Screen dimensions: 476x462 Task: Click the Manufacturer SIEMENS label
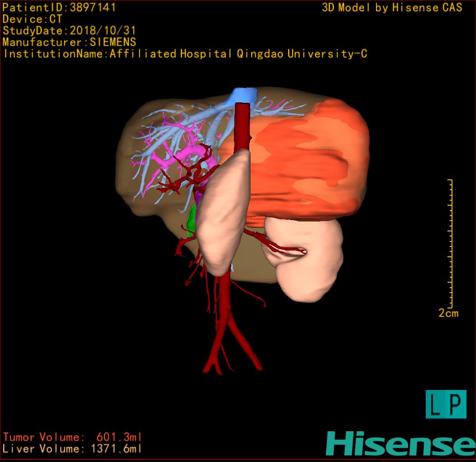pos(69,42)
